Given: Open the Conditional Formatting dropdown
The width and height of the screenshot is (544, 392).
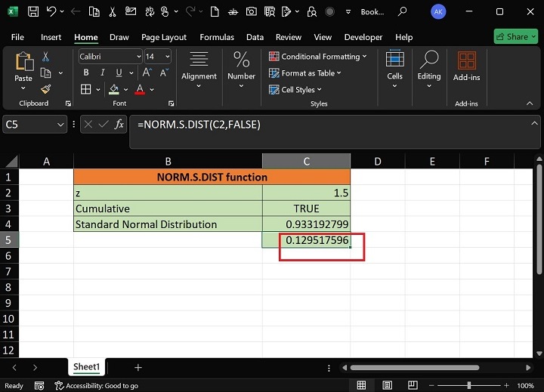Looking at the screenshot, I should 317,57.
